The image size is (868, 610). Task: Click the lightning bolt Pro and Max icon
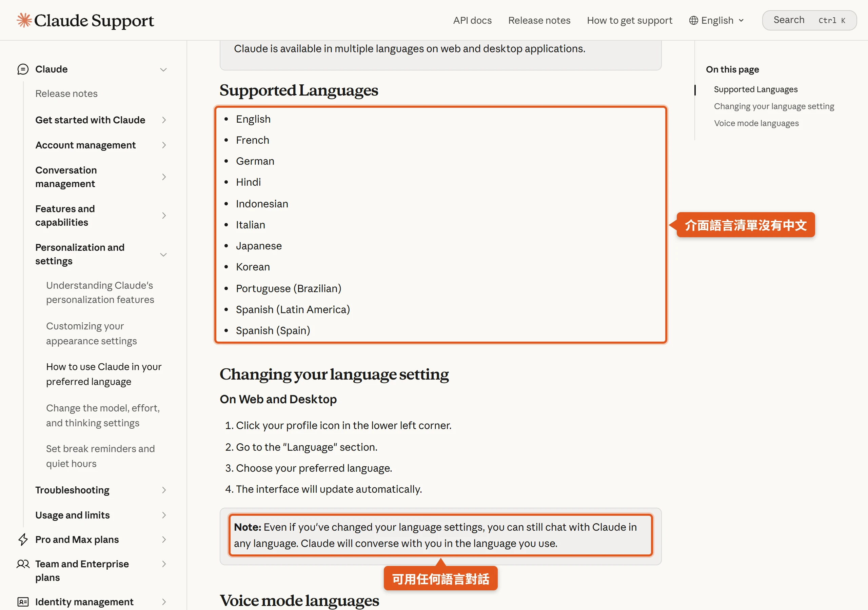[x=23, y=539]
